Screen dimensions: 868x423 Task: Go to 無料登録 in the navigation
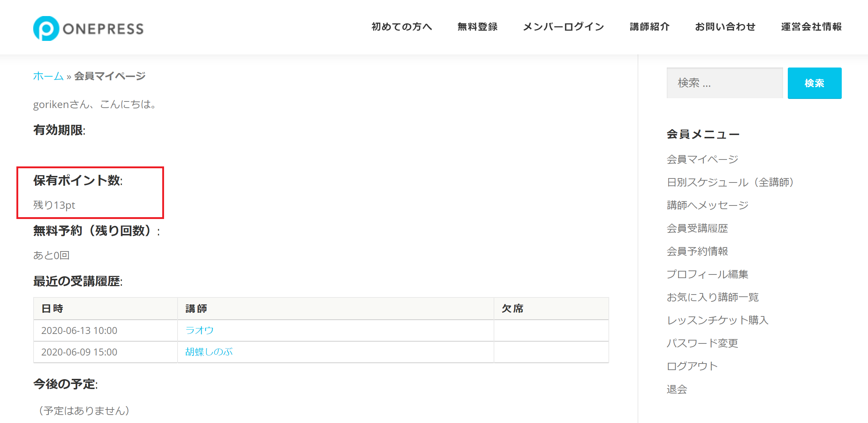[x=478, y=27]
